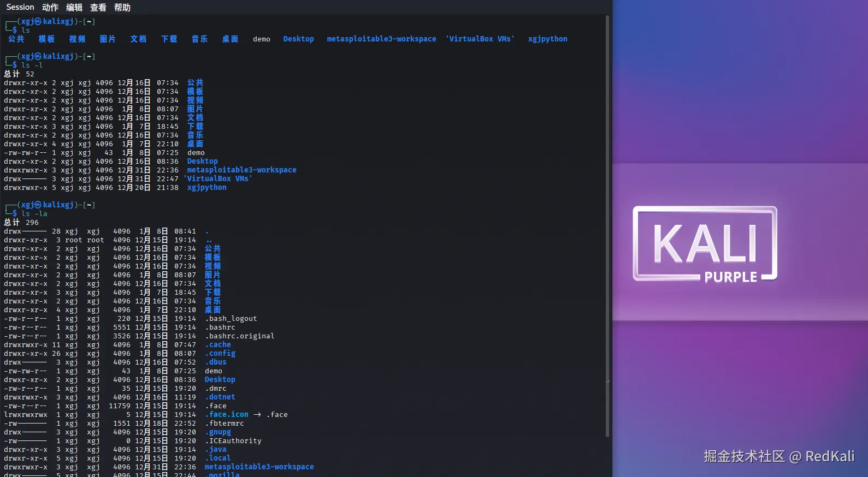Click the 'ls -la' command text
868x477 pixels.
[x=34, y=213]
